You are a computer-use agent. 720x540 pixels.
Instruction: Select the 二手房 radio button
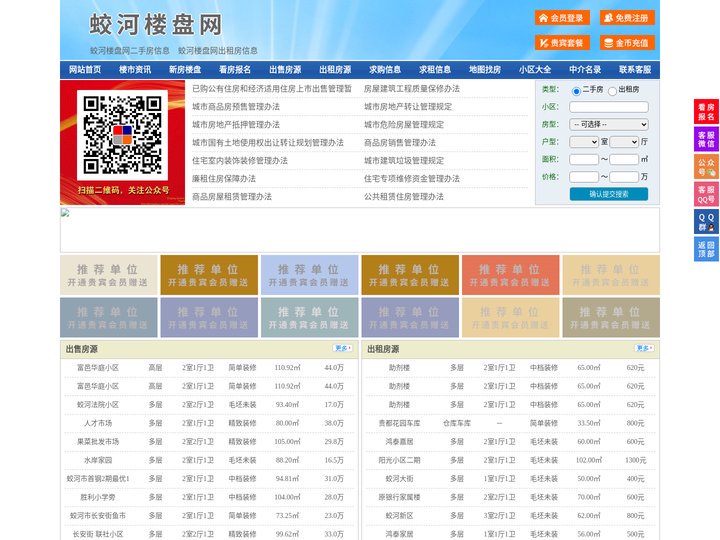pyautogui.click(x=576, y=91)
